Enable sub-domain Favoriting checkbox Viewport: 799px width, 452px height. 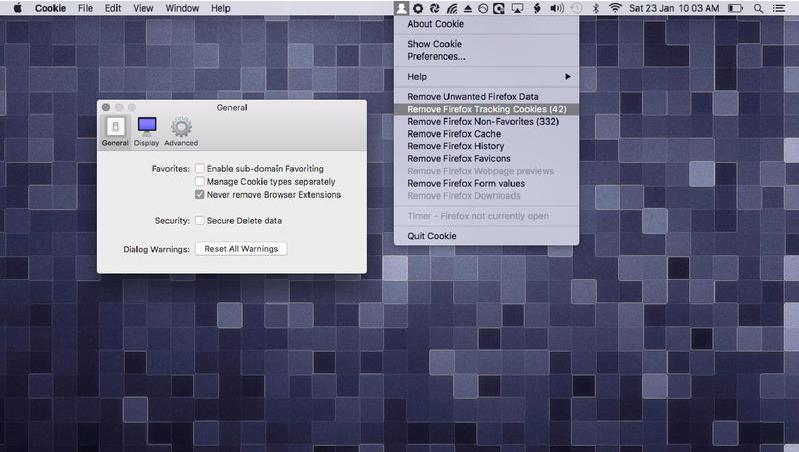[x=200, y=169]
